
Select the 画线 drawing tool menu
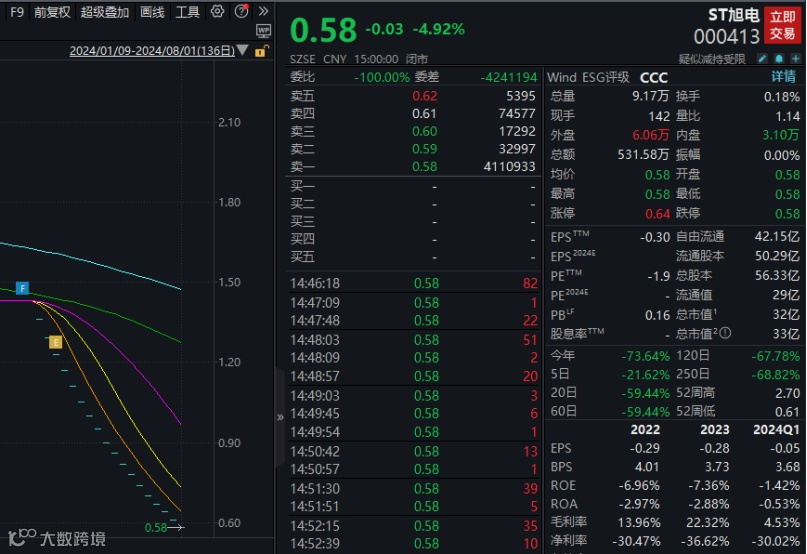pyautogui.click(x=152, y=12)
